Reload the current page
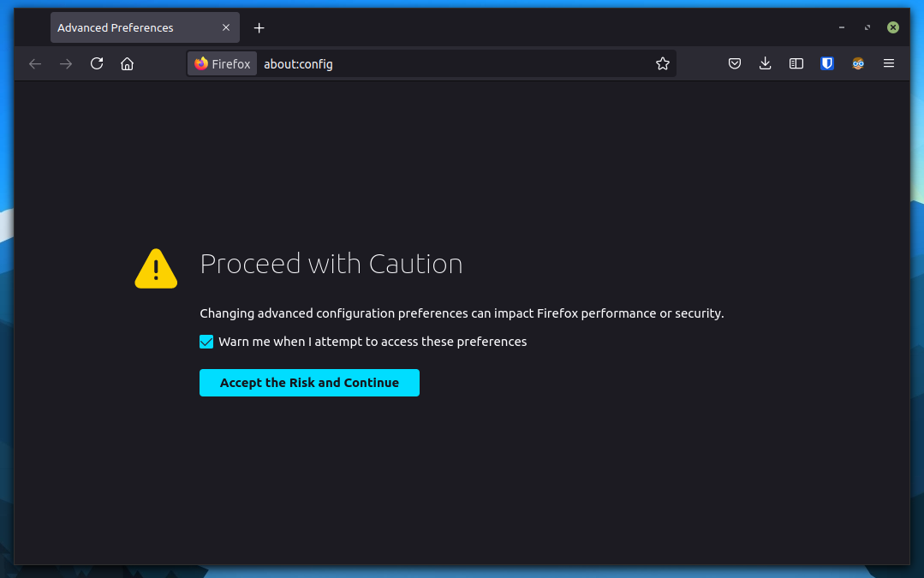Image resolution: width=924 pixels, height=578 pixels. tap(97, 63)
